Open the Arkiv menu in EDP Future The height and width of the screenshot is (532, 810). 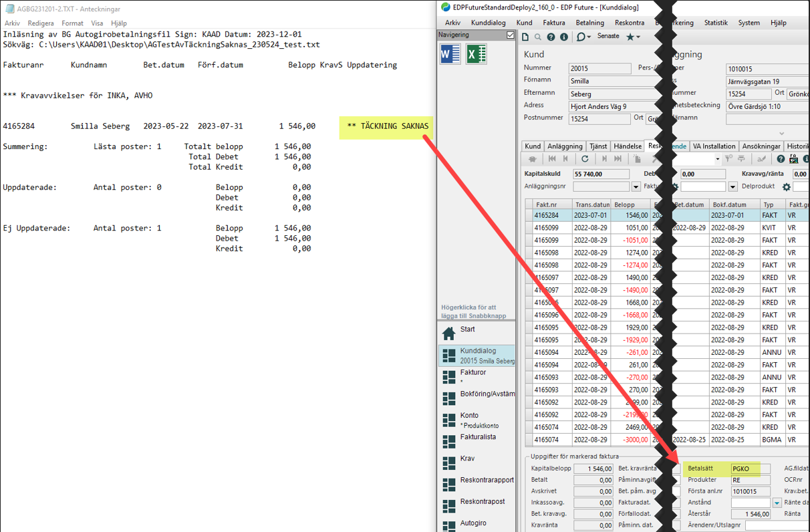[x=452, y=23]
